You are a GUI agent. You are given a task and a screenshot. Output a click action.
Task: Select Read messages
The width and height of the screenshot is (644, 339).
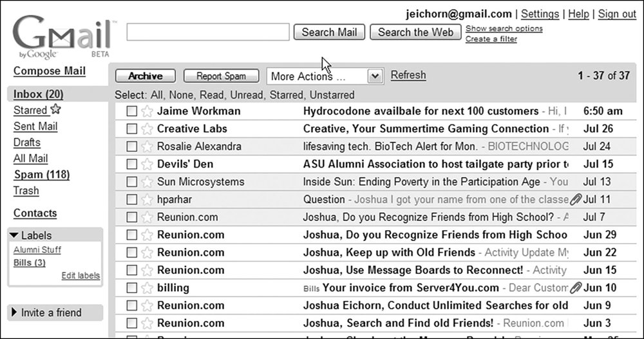tap(211, 95)
